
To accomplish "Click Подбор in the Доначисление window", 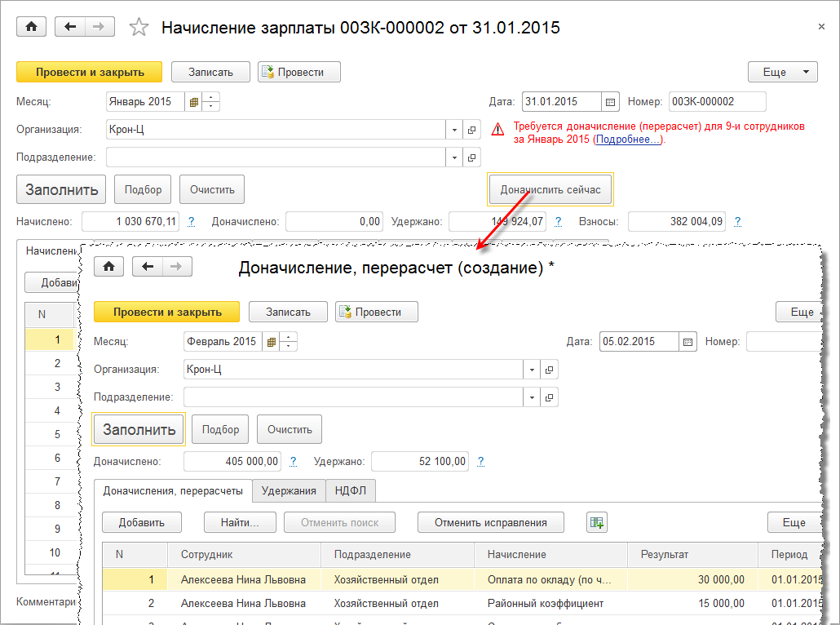I will click(220, 429).
